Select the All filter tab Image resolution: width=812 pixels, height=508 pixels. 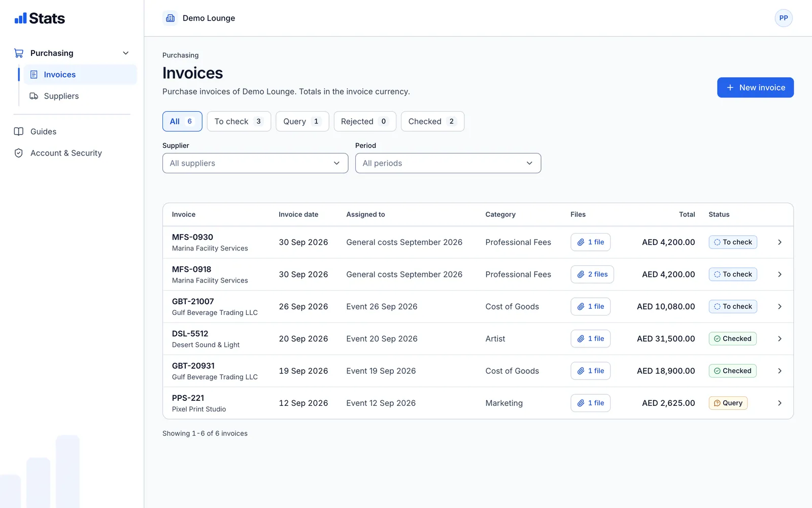pyautogui.click(x=182, y=121)
